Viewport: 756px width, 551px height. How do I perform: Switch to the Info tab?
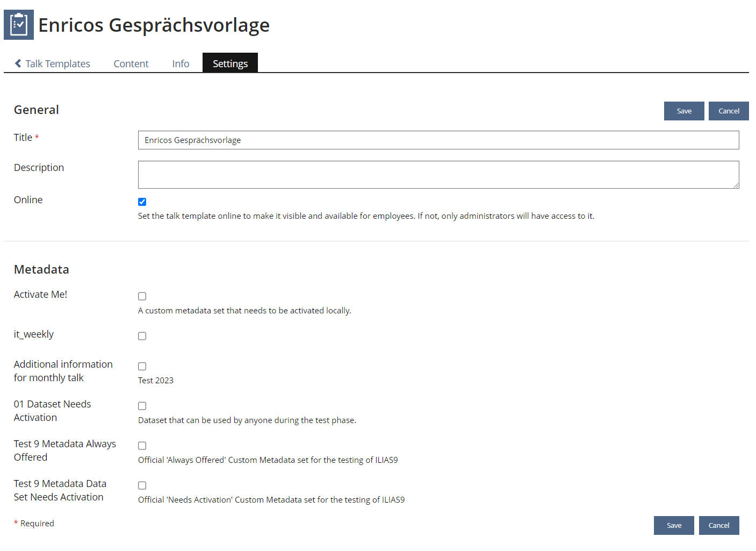pos(181,63)
